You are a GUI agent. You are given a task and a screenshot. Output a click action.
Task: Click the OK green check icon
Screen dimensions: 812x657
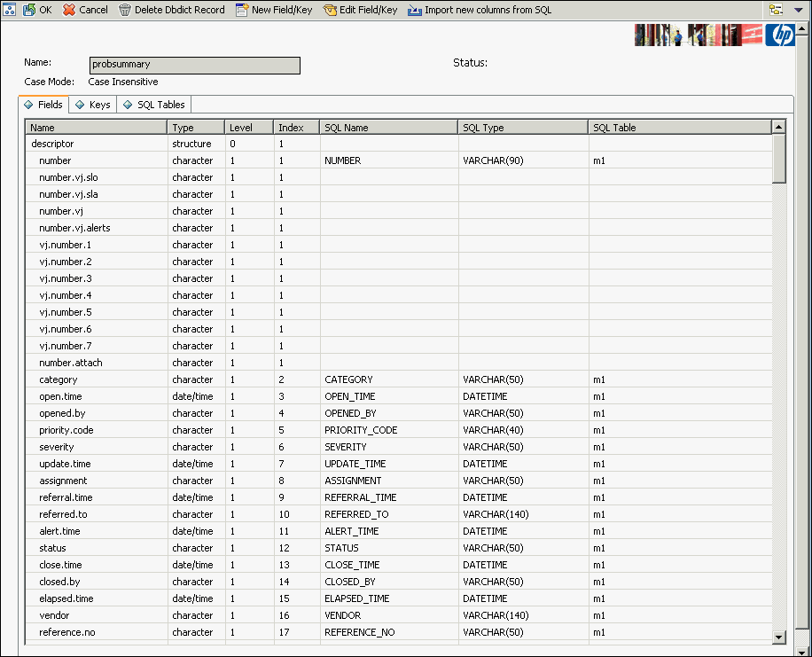point(29,10)
